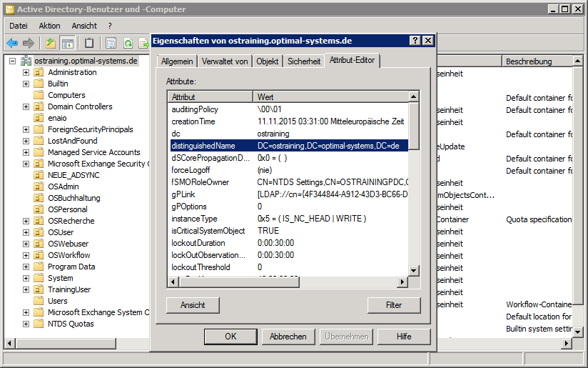Click the Active Directory app icon in title bar

(10, 9)
